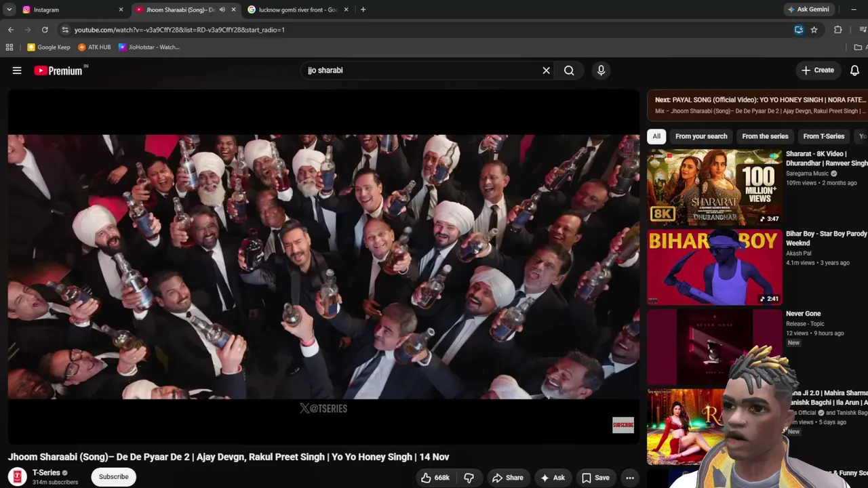Filter by From the series chip

765,136
